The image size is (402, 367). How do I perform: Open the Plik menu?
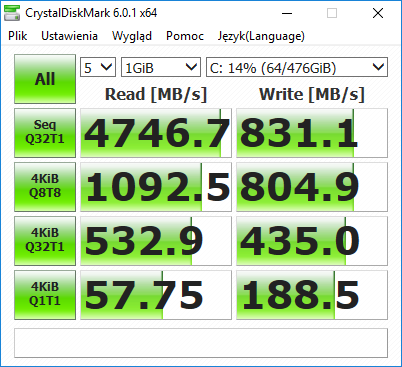point(18,36)
